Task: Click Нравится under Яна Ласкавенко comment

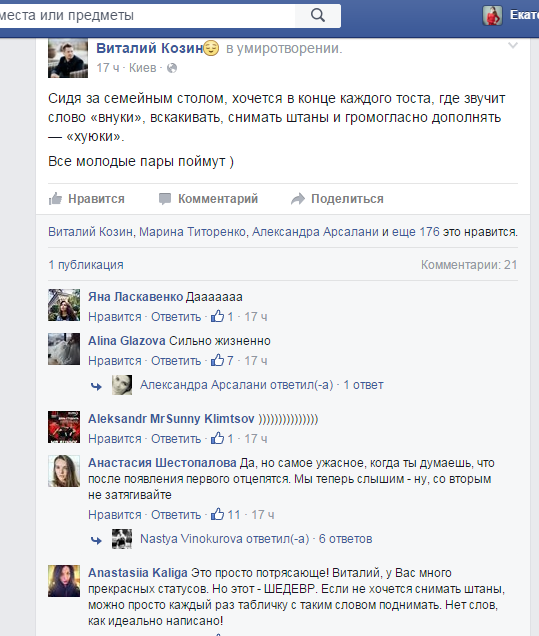Action: [x=115, y=316]
